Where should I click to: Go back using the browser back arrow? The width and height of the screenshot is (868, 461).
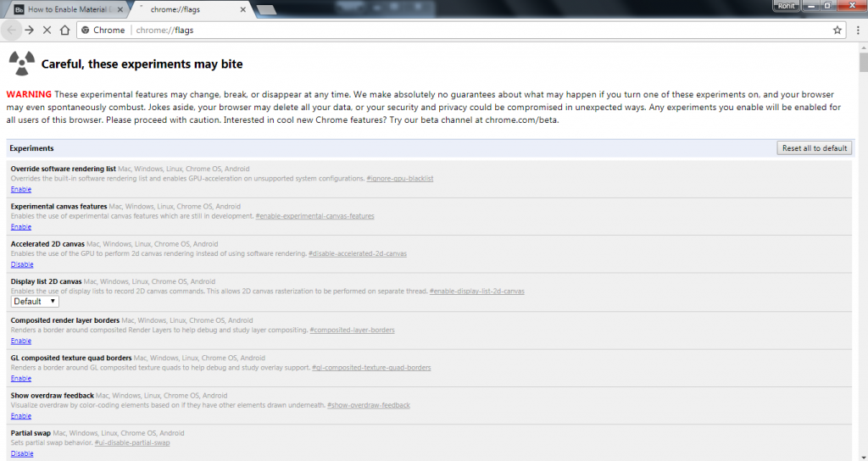[11, 30]
